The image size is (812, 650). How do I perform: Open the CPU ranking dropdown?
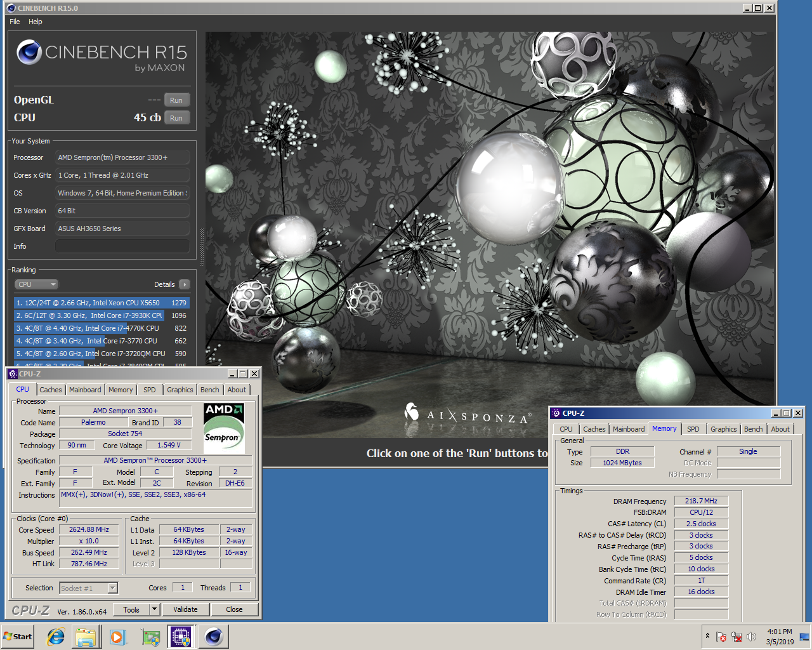(x=36, y=284)
